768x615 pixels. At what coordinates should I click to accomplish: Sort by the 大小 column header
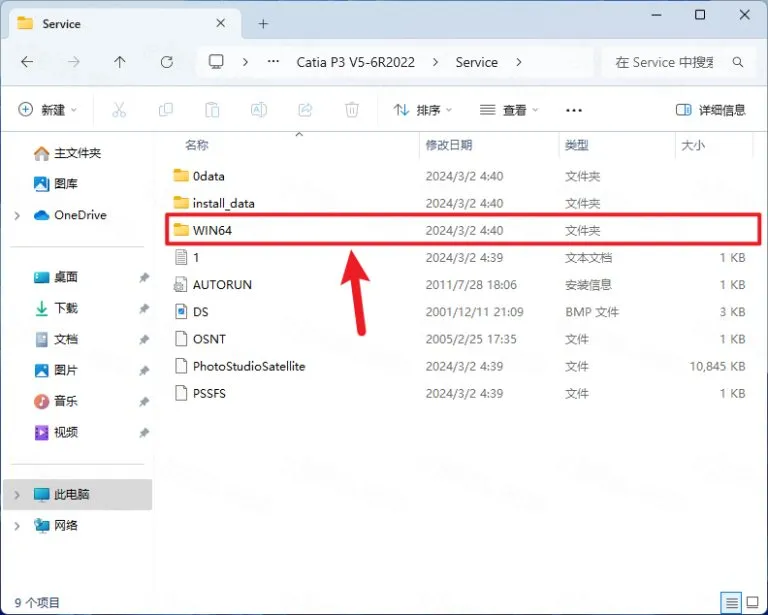click(693, 145)
